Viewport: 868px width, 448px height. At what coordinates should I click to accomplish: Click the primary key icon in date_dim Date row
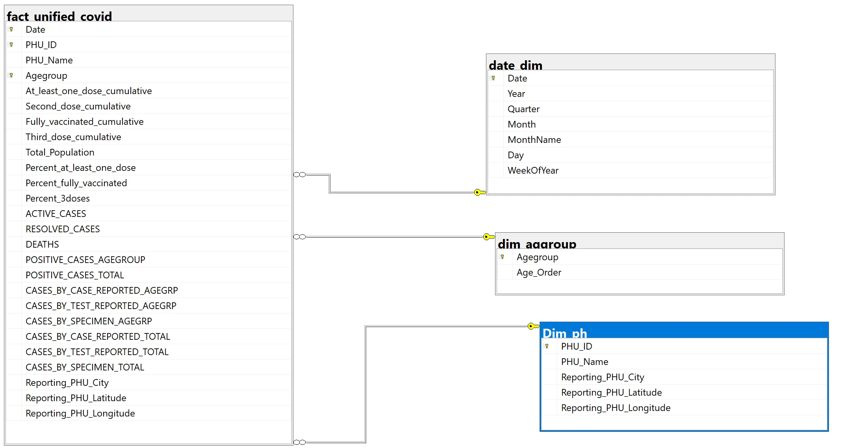[x=493, y=78]
